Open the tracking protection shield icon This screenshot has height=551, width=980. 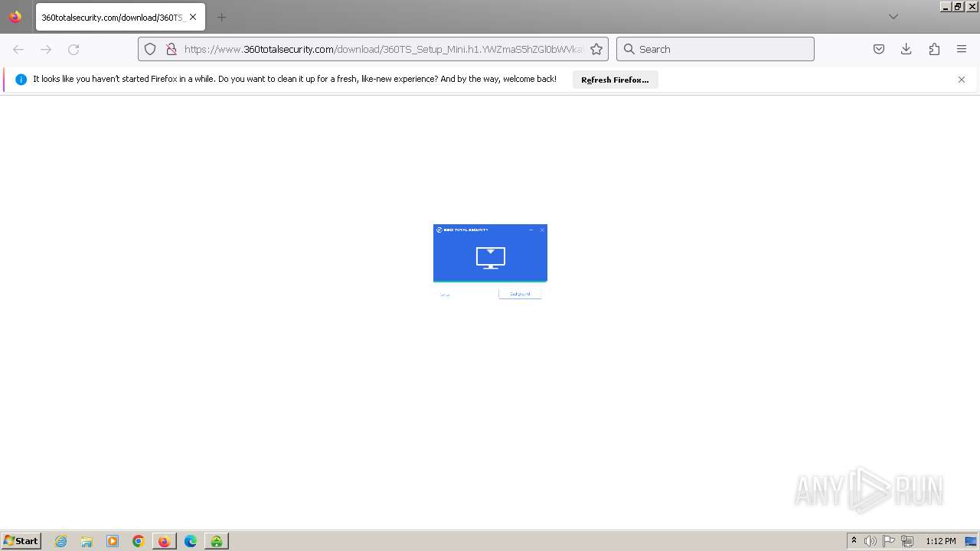(x=150, y=49)
